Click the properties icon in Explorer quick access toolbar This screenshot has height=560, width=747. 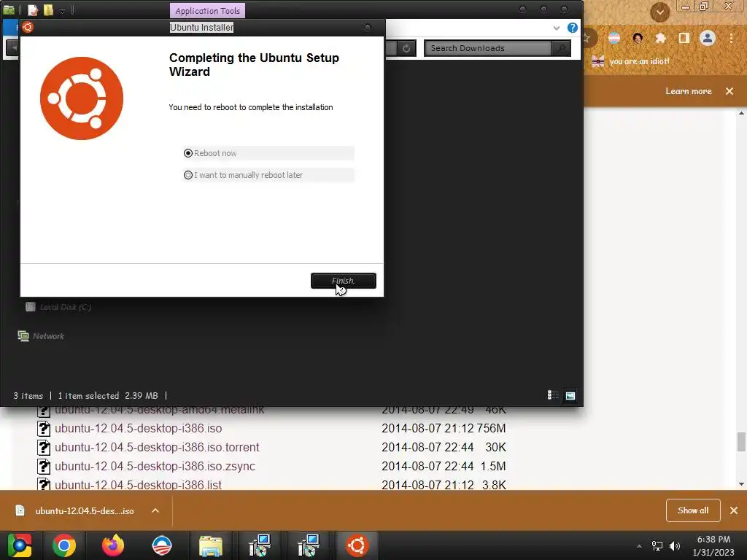[x=32, y=10]
